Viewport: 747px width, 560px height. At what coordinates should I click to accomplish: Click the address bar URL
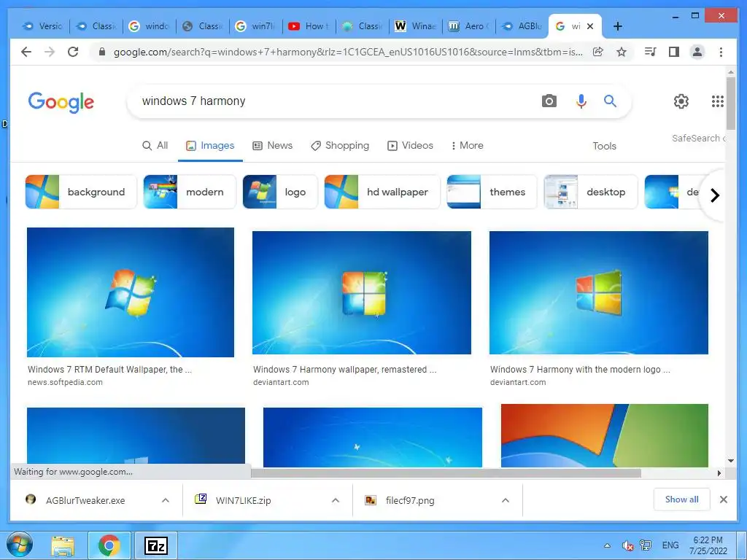pyautogui.click(x=348, y=52)
